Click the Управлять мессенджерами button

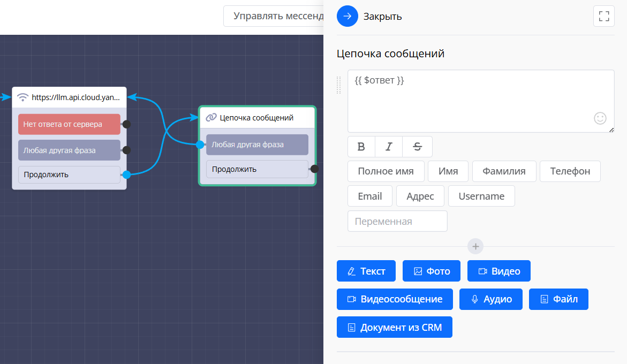274,16
